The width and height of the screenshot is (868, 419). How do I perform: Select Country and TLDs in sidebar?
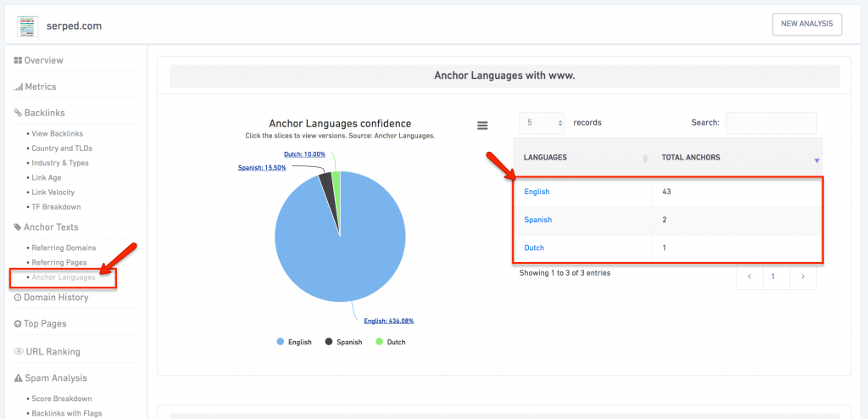61,148
